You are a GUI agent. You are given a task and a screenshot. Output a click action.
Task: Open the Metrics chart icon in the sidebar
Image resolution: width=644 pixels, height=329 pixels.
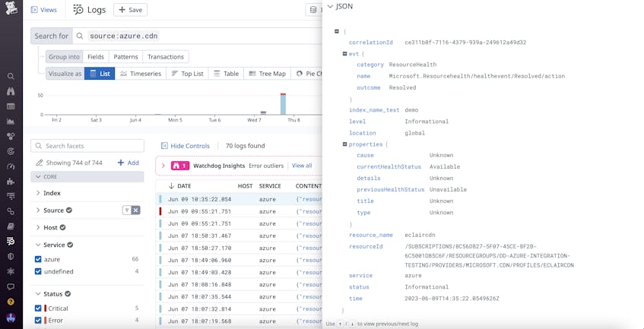pos(11,122)
